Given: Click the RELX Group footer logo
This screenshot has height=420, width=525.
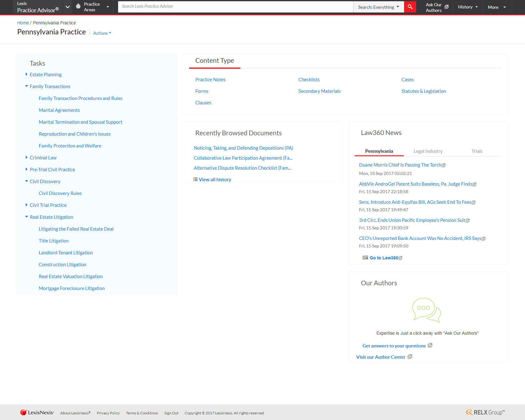Looking at the screenshot, I should click(485, 412).
